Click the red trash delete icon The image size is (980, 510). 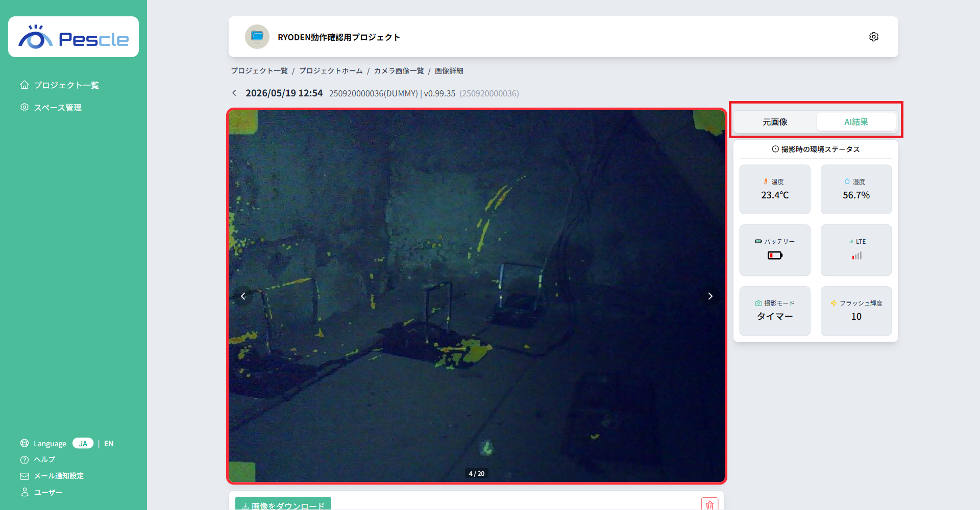pos(709,505)
